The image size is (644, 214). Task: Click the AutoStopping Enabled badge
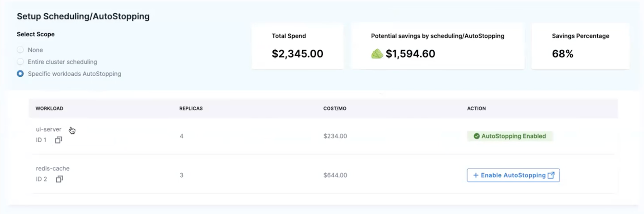(x=510, y=136)
